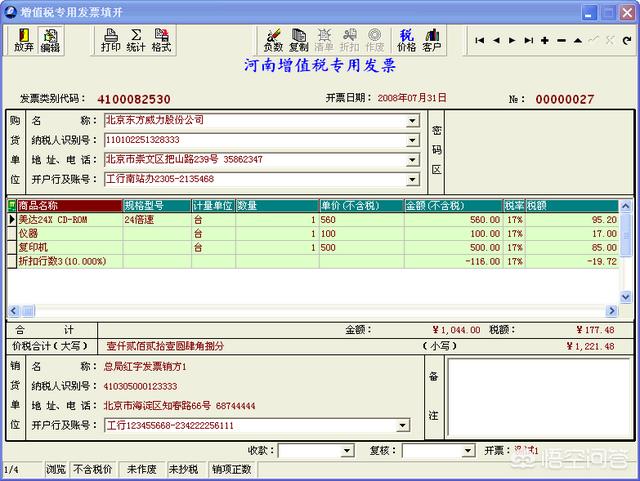The height and width of the screenshot is (481, 640).
Task: Open the 客户 (customer) icon
Action: [x=432, y=40]
